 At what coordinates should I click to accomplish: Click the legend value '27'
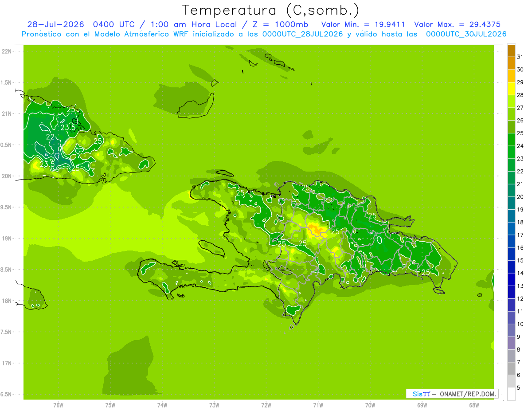(520, 108)
